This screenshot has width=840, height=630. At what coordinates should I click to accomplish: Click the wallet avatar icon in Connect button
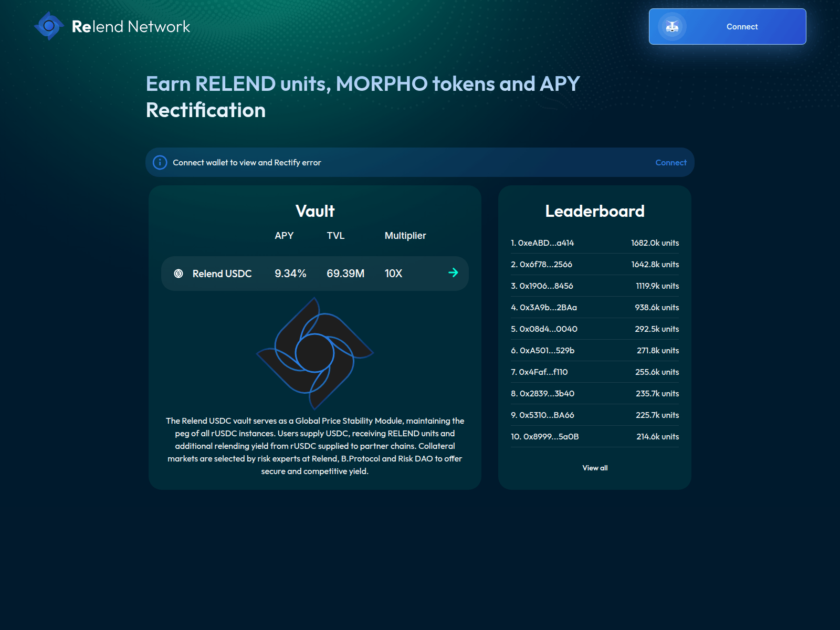pos(672,26)
